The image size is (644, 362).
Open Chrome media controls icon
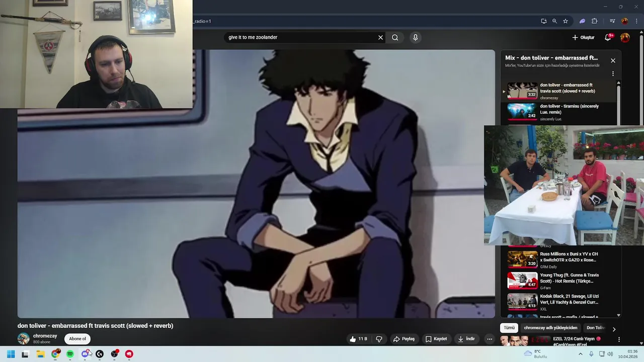click(612, 21)
